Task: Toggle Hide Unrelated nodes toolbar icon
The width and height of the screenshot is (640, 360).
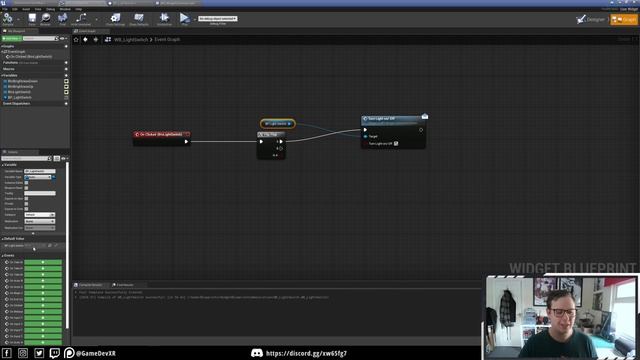Action: pyautogui.click(x=81, y=18)
